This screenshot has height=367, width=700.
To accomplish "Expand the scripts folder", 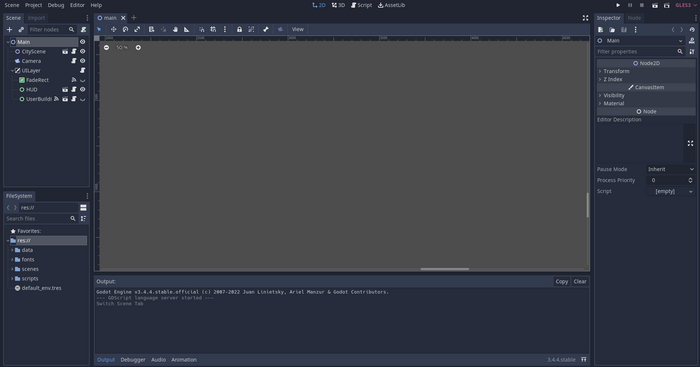I will tap(12, 279).
